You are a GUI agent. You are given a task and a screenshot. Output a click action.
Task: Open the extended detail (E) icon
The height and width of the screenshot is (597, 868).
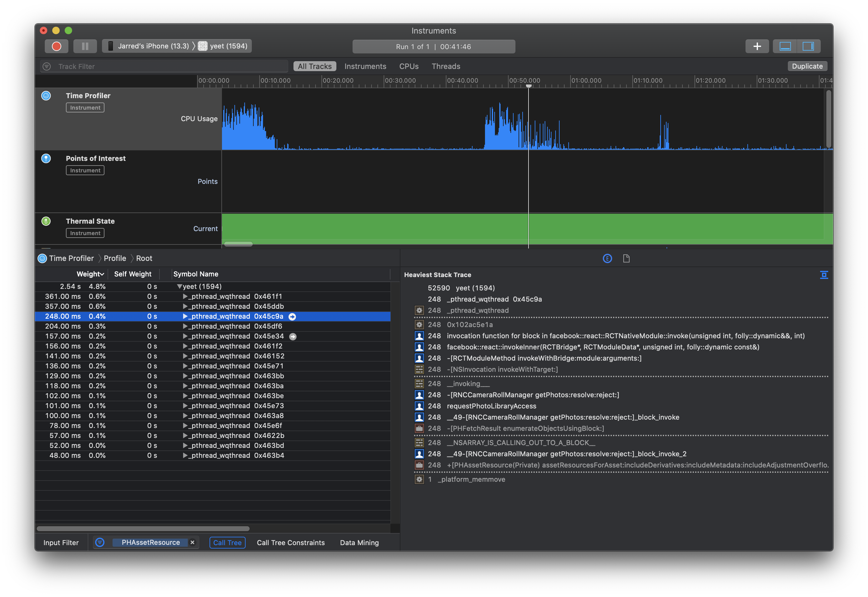[x=607, y=258]
